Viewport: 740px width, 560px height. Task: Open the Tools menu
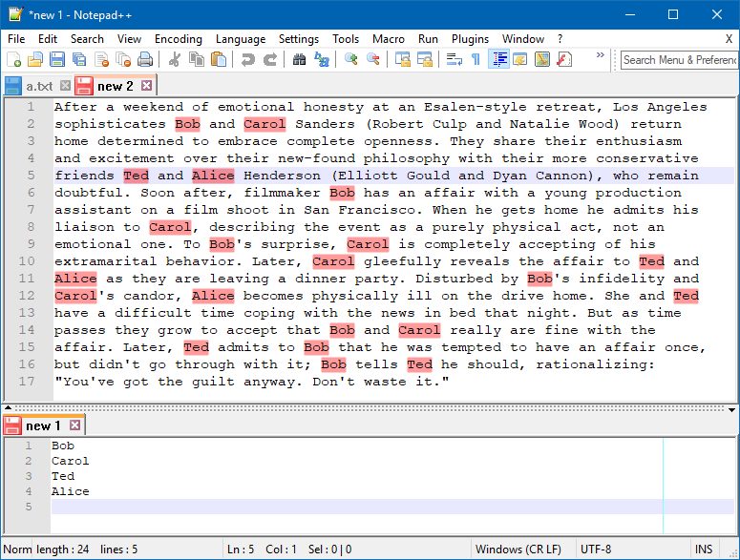point(346,39)
